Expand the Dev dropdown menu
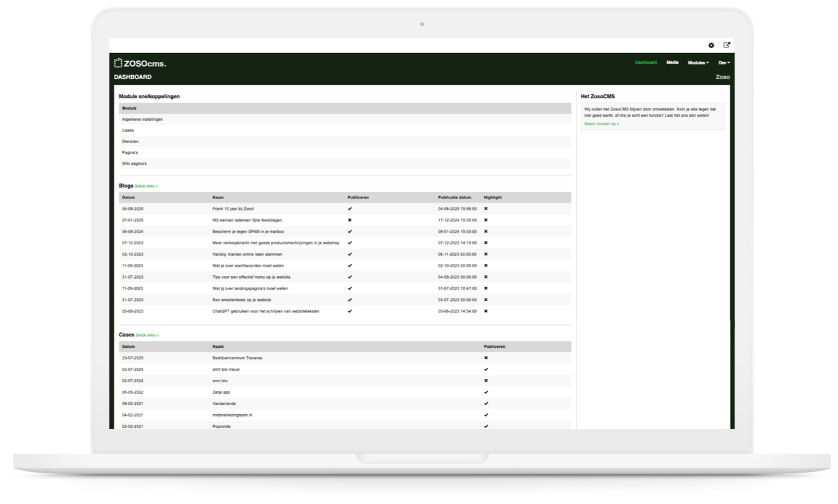 [724, 62]
